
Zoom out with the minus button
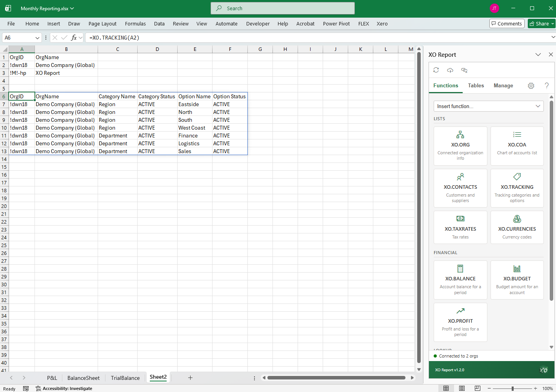489,388
